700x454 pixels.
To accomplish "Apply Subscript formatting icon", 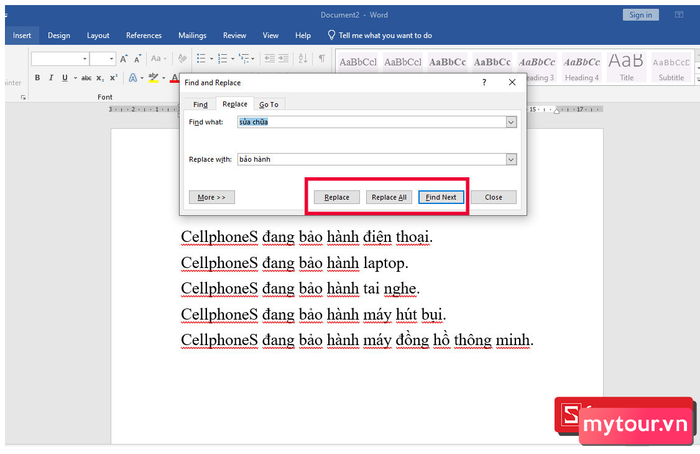I will click(x=100, y=78).
